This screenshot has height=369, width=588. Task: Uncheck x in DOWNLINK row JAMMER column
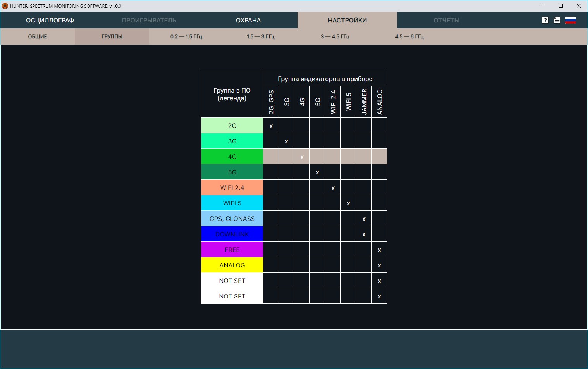pyautogui.click(x=364, y=234)
